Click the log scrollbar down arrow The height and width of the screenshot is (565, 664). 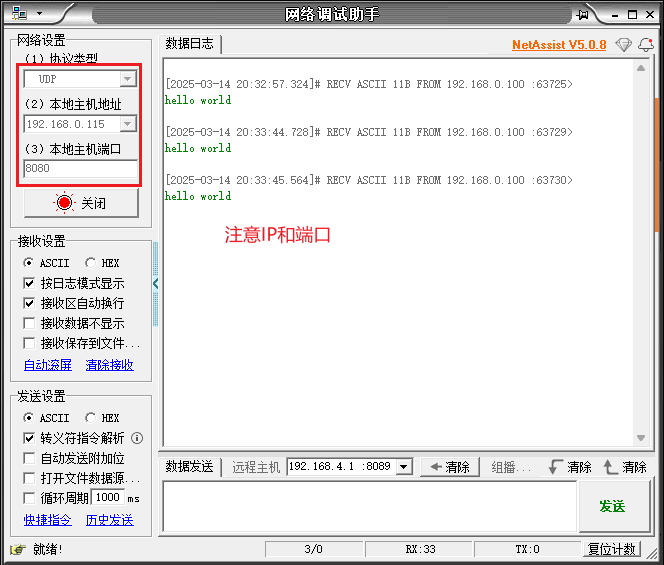tap(641, 438)
